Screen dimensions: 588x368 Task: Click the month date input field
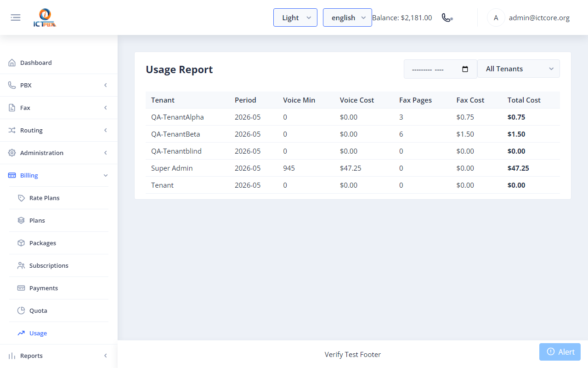pyautogui.click(x=441, y=69)
